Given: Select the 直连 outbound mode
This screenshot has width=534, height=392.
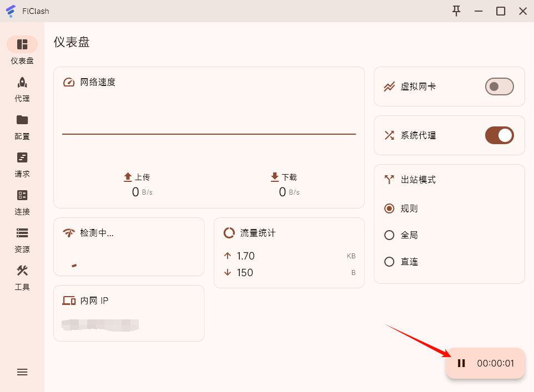Looking at the screenshot, I should 390,262.
